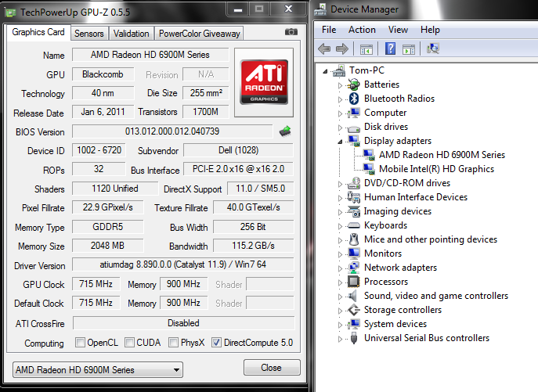Viewport: 538px width, 392px height.
Task: Select AMD Radeon HD 6900M Series tree item
Action: pos(442,155)
